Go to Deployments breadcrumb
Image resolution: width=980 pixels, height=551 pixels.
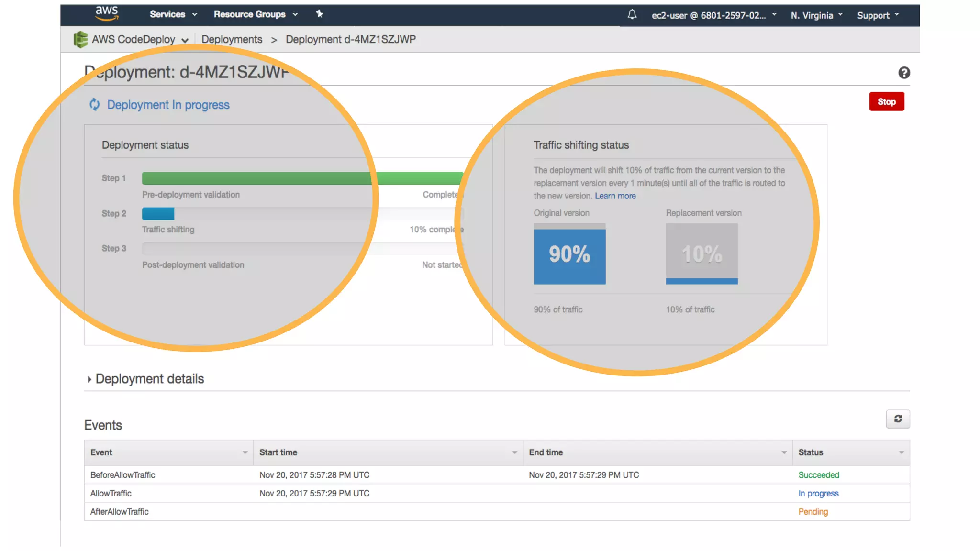click(232, 39)
